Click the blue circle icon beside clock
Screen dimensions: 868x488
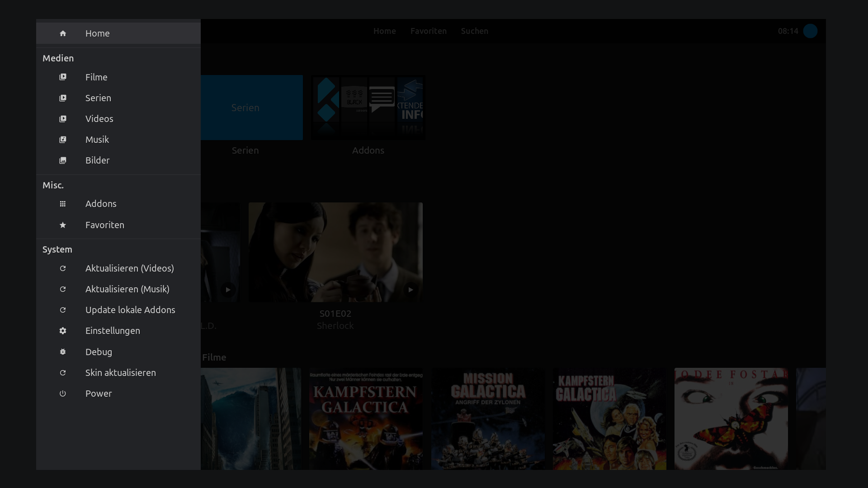point(810,31)
